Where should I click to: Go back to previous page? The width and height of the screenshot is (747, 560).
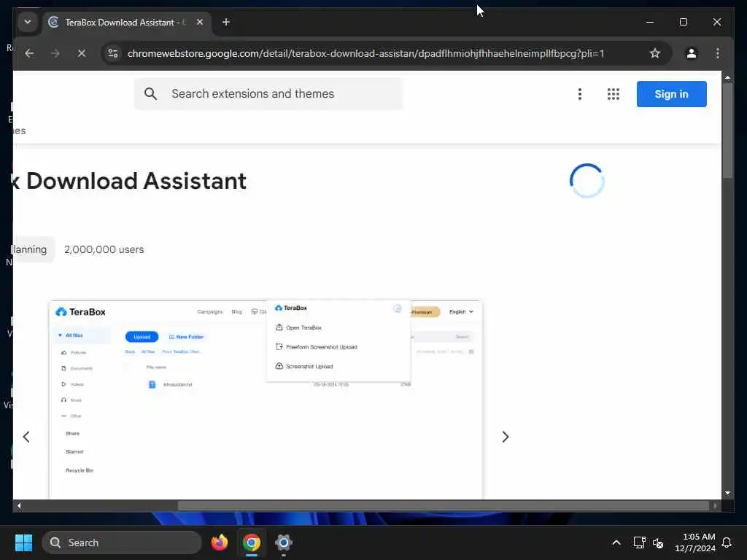point(29,53)
